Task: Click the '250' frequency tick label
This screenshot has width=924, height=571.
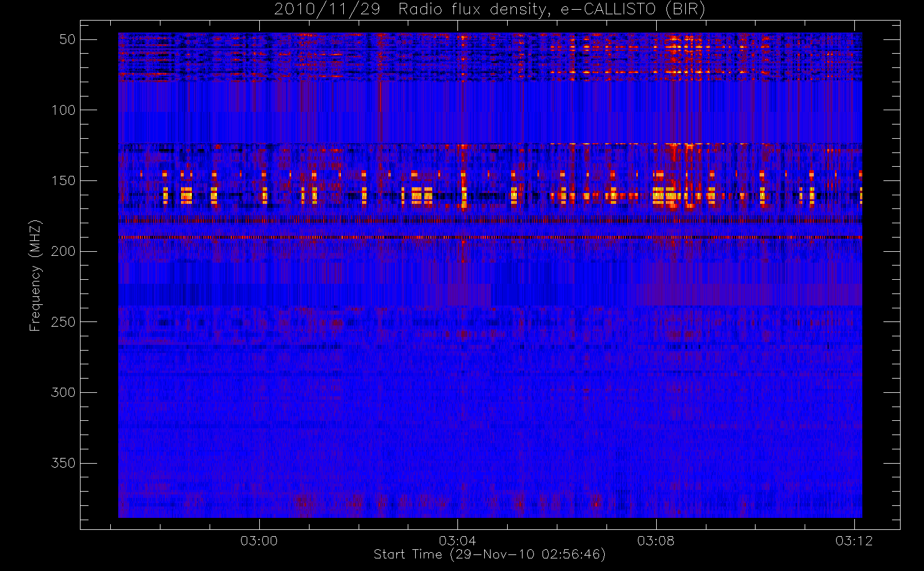Action: coord(63,322)
